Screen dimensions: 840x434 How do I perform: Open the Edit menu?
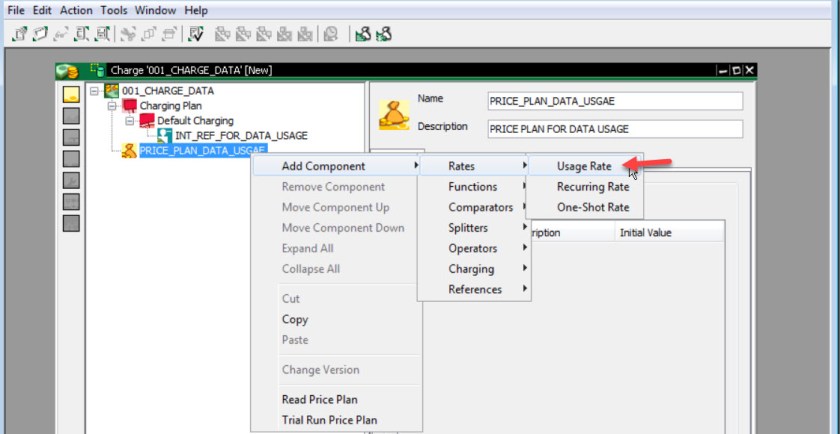(x=42, y=10)
